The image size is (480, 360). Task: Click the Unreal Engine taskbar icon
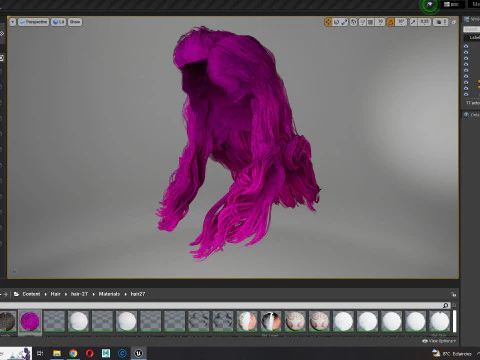click(x=139, y=353)
